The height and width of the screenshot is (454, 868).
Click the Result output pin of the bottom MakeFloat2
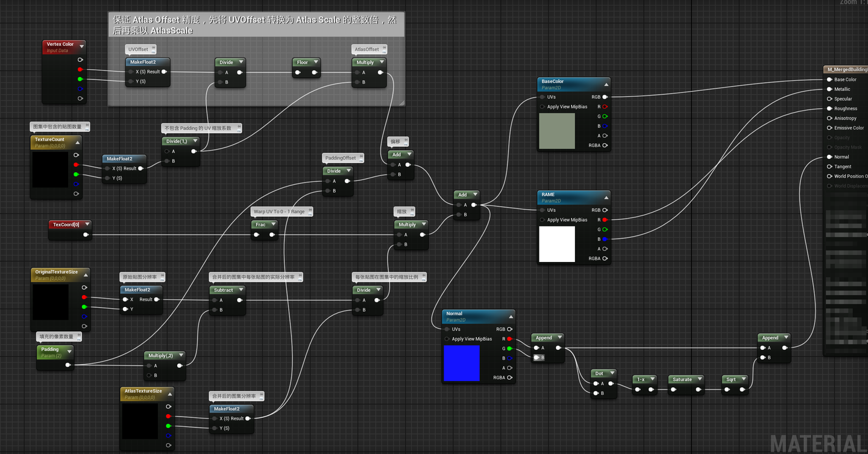coord(248,418)
